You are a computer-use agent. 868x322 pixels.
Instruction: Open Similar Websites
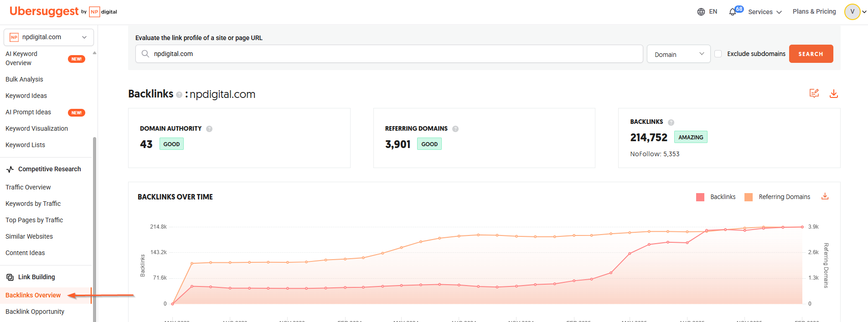click(x=29, y=236)
